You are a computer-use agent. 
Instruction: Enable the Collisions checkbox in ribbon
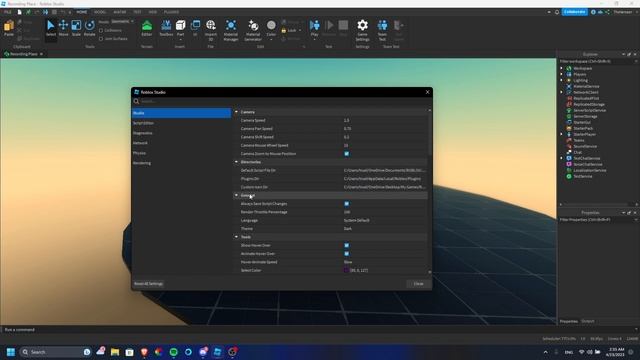coord(101,31)
